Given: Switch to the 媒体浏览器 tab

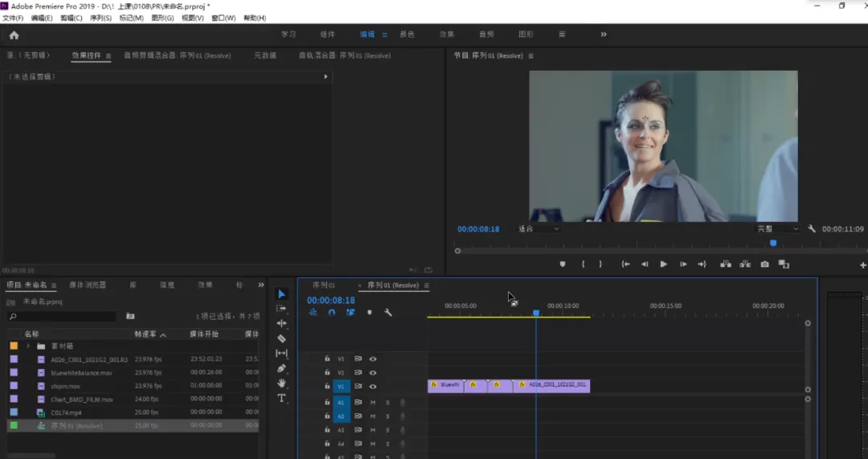Looking at the screenshot, I should [x=88, y=285].
